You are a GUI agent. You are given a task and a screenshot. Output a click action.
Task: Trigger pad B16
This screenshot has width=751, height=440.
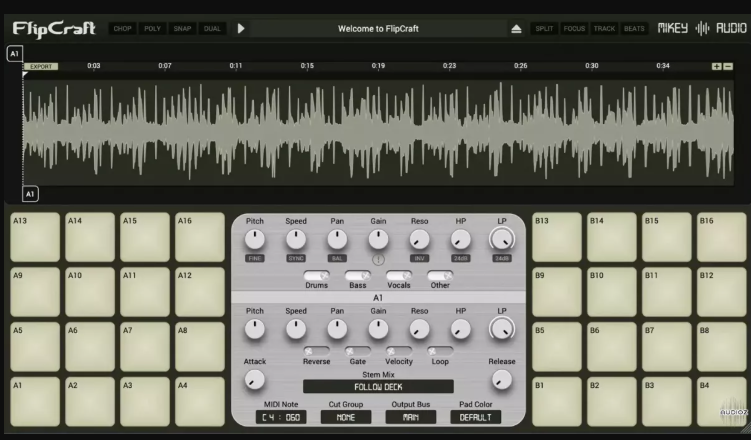point(722,237)
